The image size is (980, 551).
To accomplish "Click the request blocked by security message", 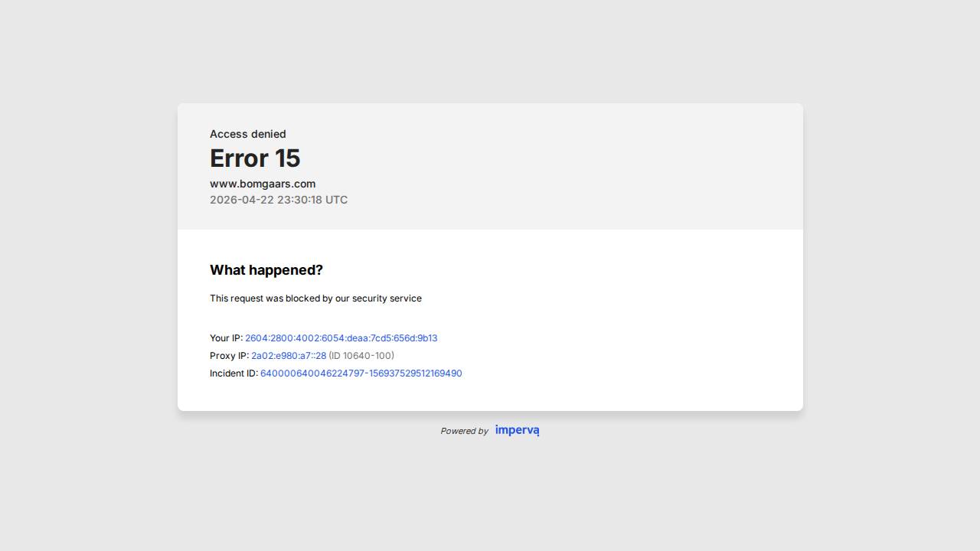I will pos(315,298).
